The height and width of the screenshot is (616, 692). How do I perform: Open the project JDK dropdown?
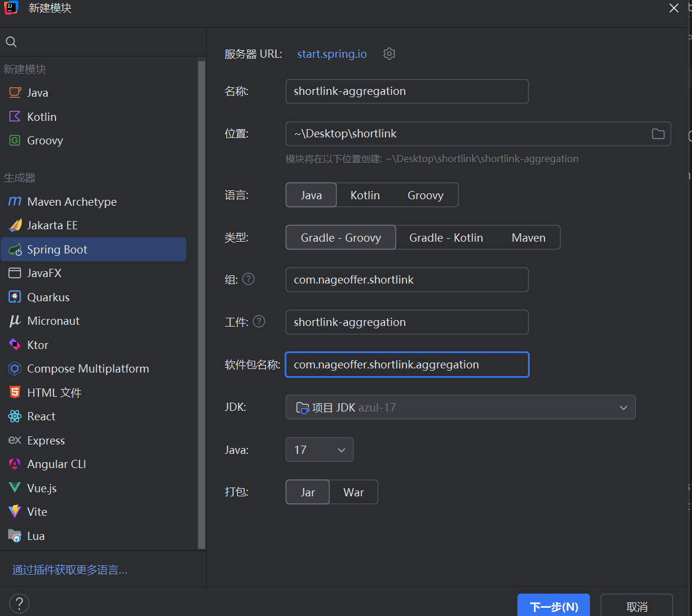tap(460, 407)
